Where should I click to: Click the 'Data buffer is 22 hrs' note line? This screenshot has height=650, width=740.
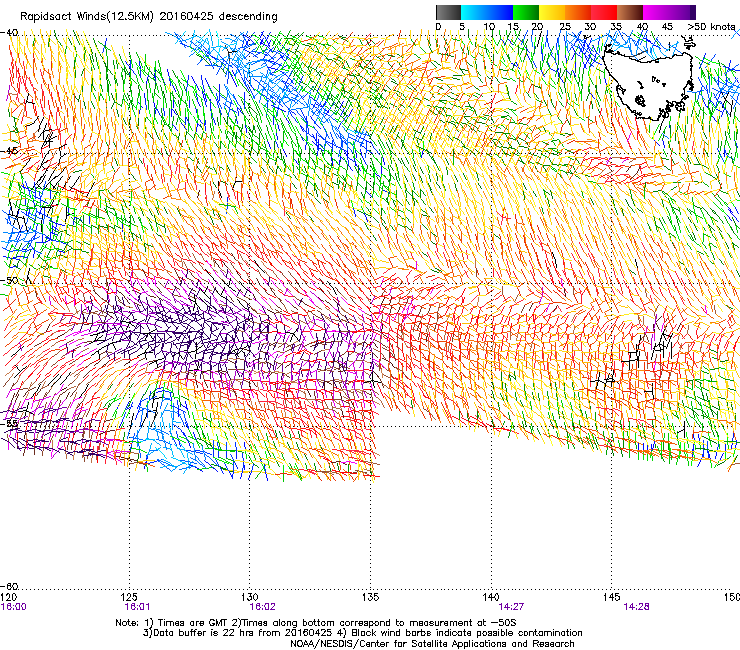click(x=362, y=633)
